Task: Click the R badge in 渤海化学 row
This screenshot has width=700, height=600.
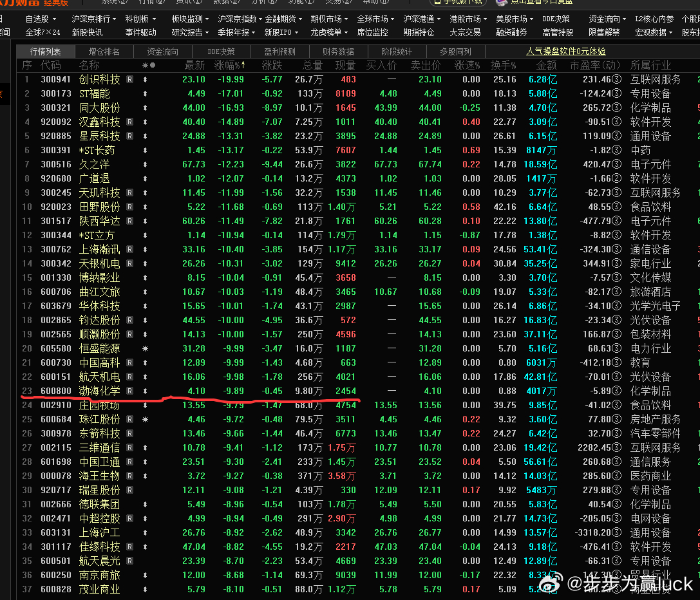Action: [129, 391]
